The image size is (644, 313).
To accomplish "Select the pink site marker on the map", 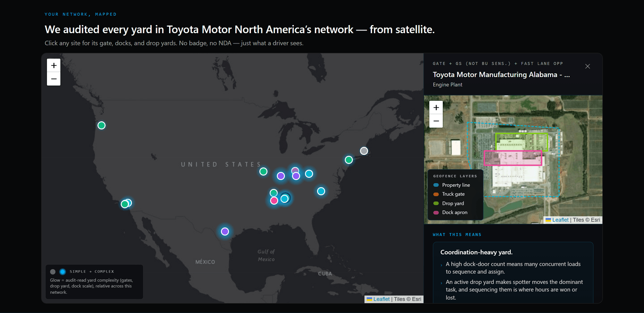I will pos(274,201).
